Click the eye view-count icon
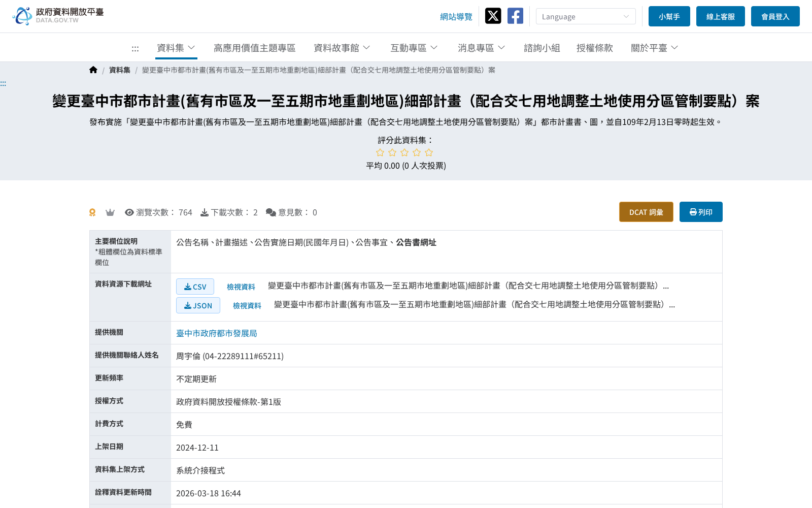The width and height of the screenshot is (812, 508). pyautogui.click(x=129, y=212)
